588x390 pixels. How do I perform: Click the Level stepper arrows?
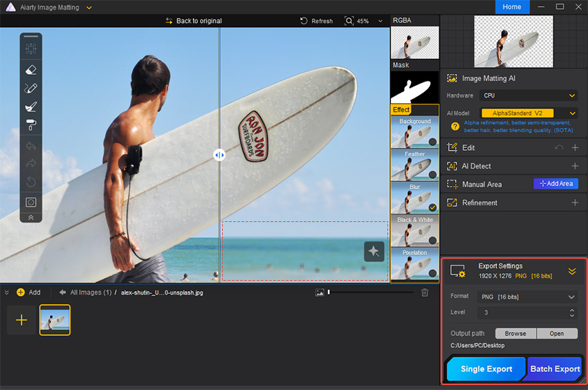(572, 313)
